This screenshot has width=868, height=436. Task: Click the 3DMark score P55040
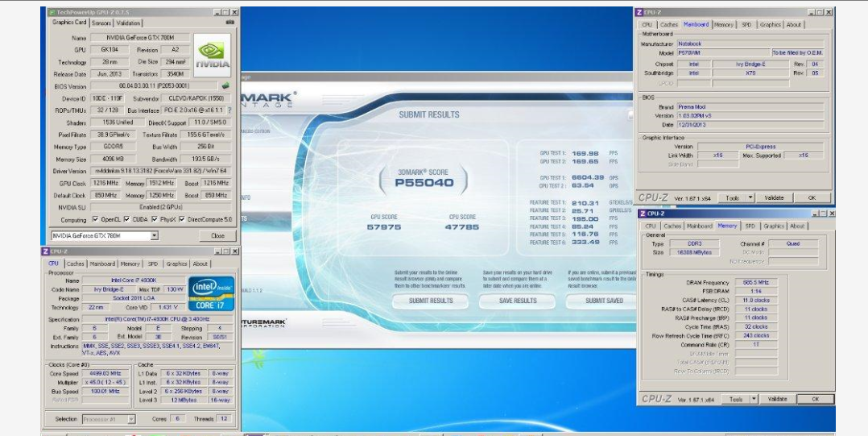click(424, 183)
